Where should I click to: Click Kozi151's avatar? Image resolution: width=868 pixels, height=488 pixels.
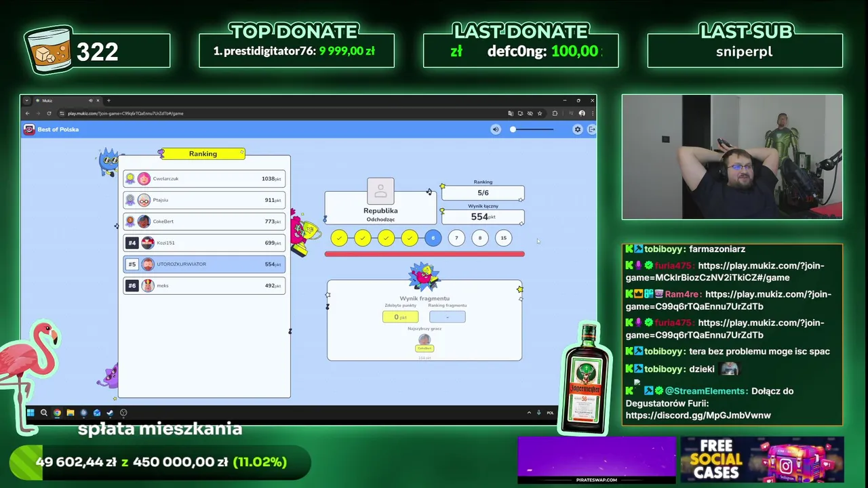point(147,243)
